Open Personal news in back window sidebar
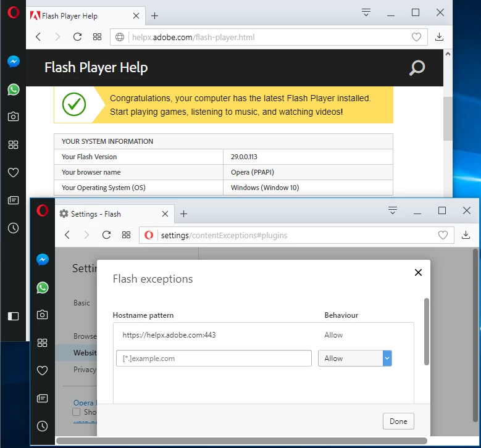The height and width of the screenshot is (448, 481). click(13, 200)
